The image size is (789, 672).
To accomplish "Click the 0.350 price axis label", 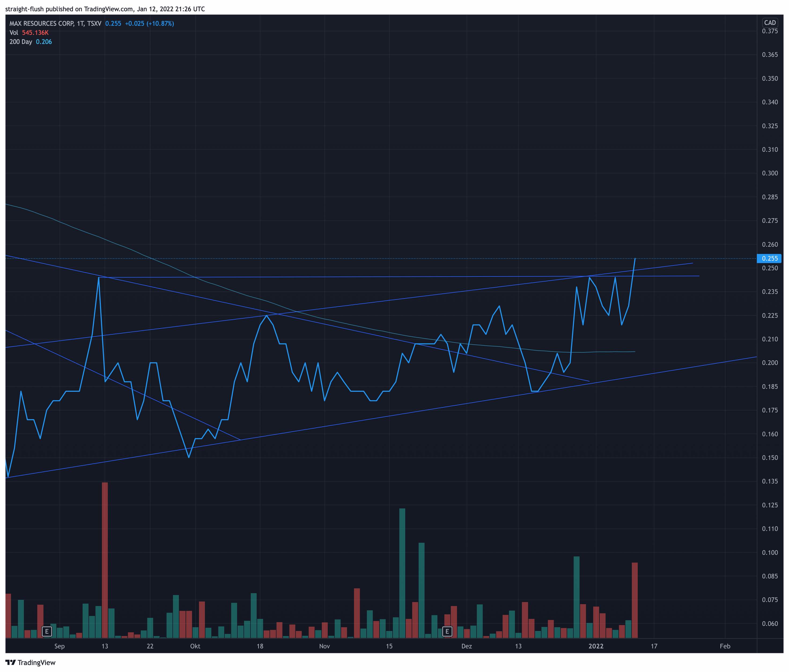I will [x=770, y=78].
